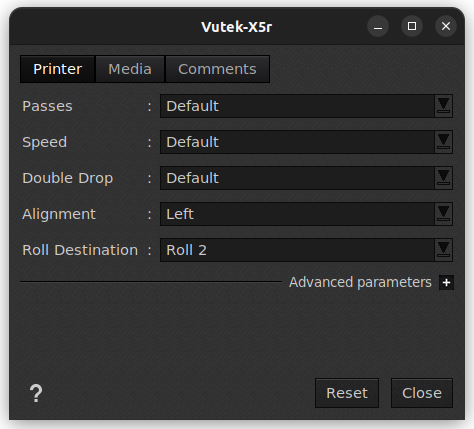Viewport: 474px width, 429px height.
Task: Maximize the Vutek-X5r window
Action: tap(412, 26)
